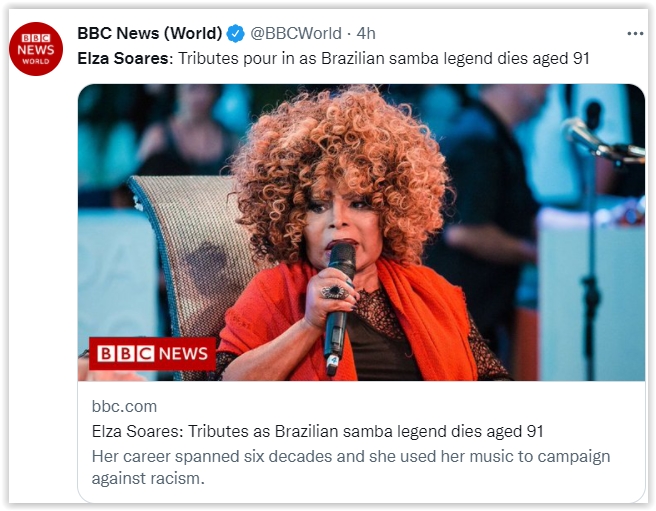Click the blue verified badge

coord(235,34)
